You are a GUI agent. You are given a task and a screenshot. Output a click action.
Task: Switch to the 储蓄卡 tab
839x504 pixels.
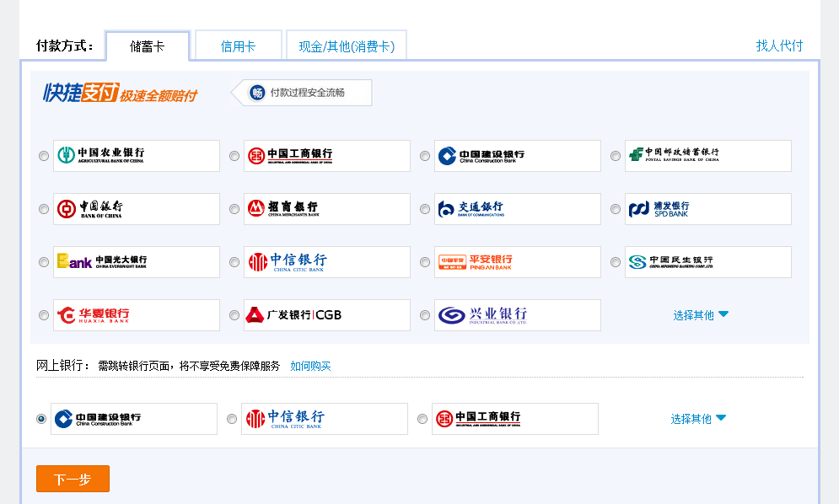pyautogui.click(x=148, y=46)
